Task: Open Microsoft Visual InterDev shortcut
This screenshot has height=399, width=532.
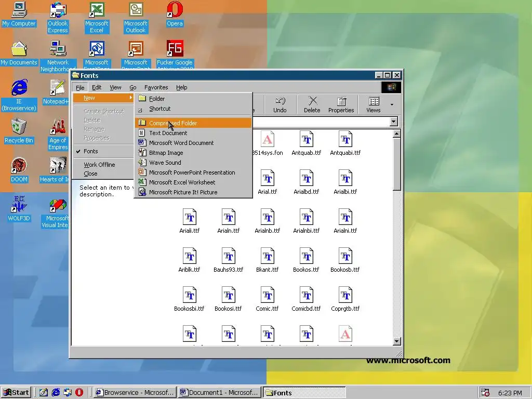Action: click(x=56, y=212)
